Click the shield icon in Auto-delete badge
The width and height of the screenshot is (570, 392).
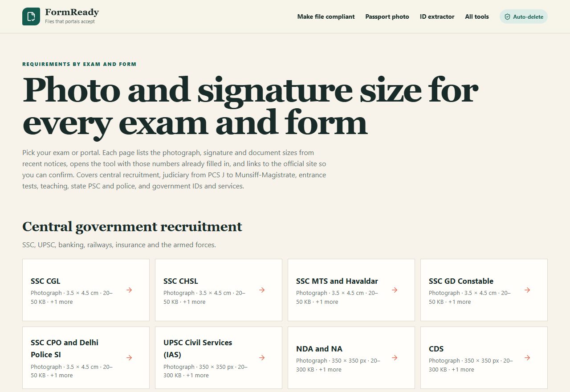[507, 17]
